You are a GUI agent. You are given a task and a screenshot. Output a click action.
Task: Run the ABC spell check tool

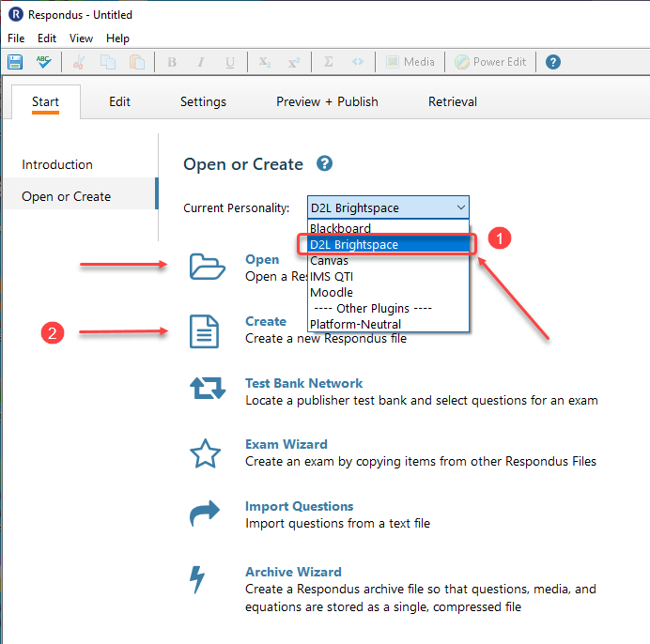click(x=43, y=62)
